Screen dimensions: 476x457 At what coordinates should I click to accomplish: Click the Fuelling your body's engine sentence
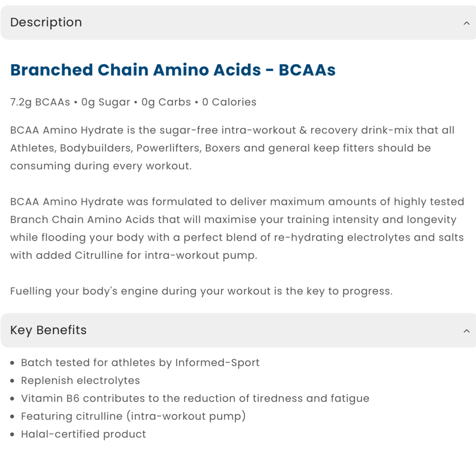pyautogui.click(x=201, y=291)
